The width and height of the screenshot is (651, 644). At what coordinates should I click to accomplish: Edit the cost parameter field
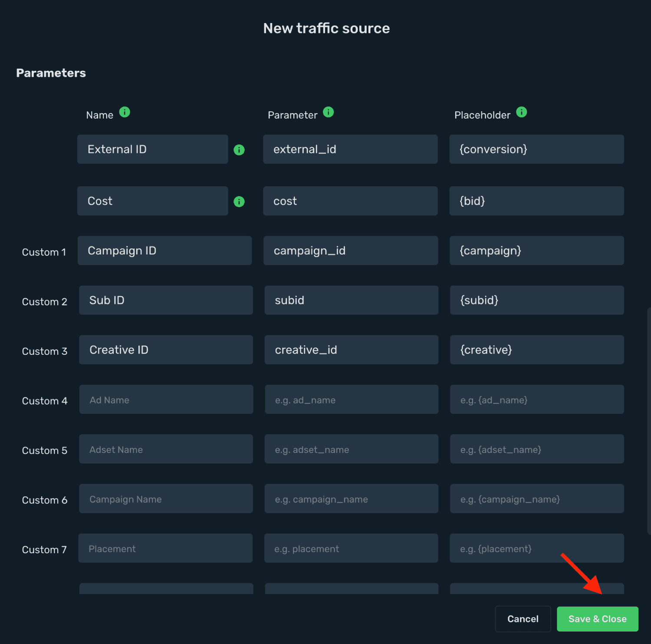click(x=351, y=201)
